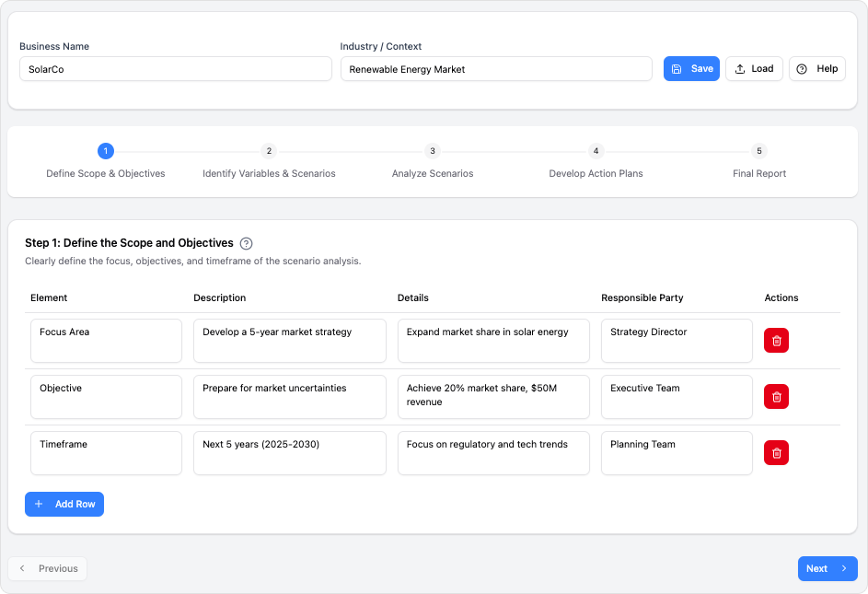Edit the Focus Area element cell
The width and height of the screenshot is (868, 594).
point(106,341)
